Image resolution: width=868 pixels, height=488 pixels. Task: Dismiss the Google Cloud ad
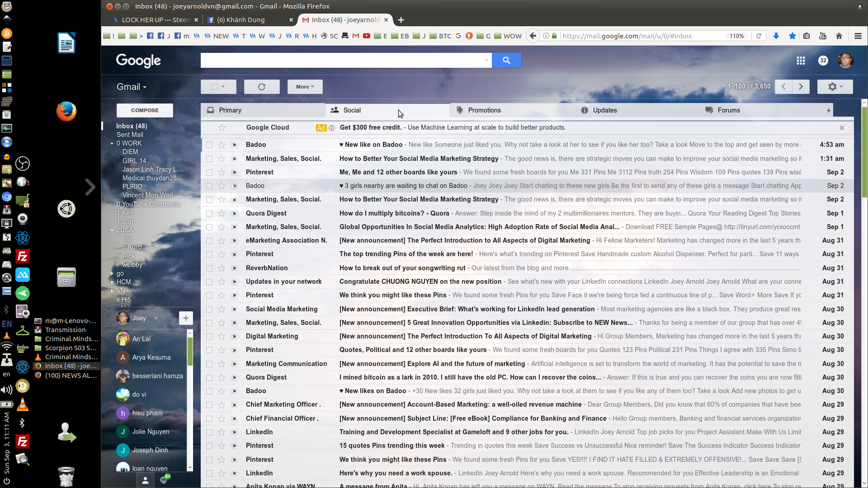pos(842,128)
